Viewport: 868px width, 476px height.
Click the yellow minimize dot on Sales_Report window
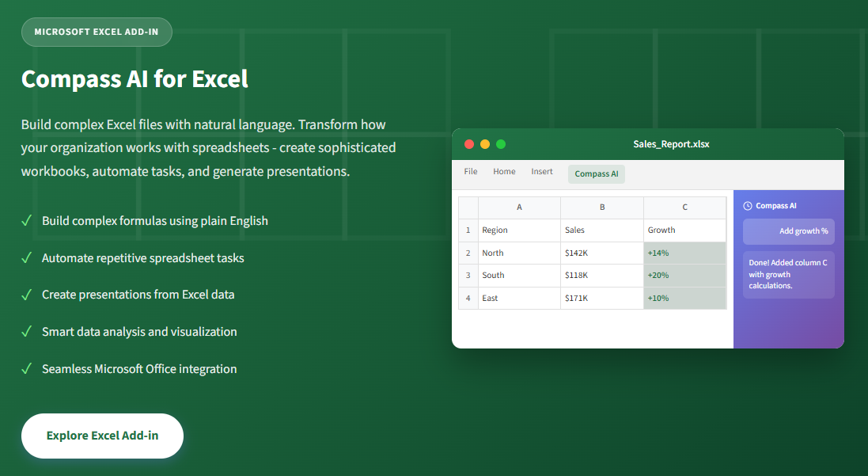(x=485, y=144)
